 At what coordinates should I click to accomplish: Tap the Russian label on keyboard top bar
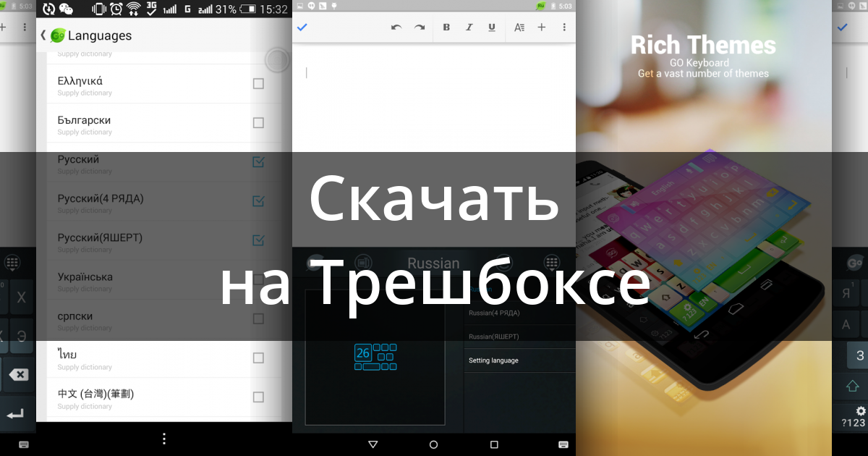pos(433,263)
